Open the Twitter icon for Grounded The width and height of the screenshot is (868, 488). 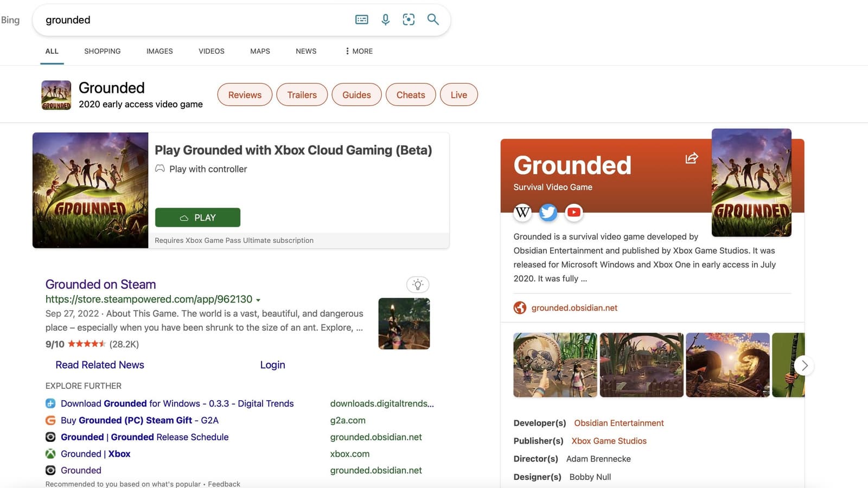tap(548, 212)
